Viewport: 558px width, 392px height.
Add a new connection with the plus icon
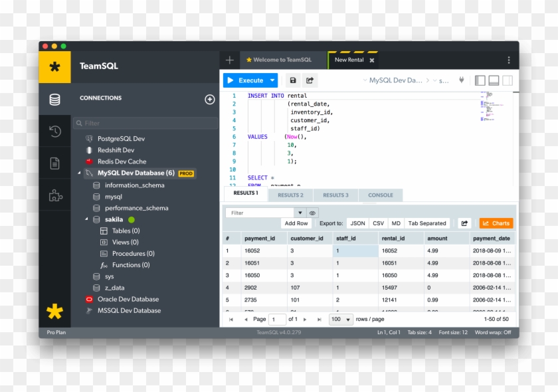click(209, 98)
